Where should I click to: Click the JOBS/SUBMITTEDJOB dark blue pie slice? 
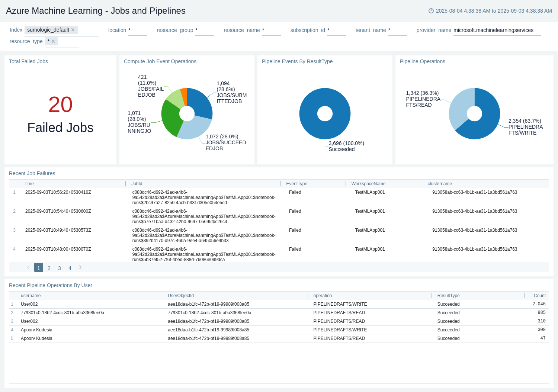coord(201,102)
